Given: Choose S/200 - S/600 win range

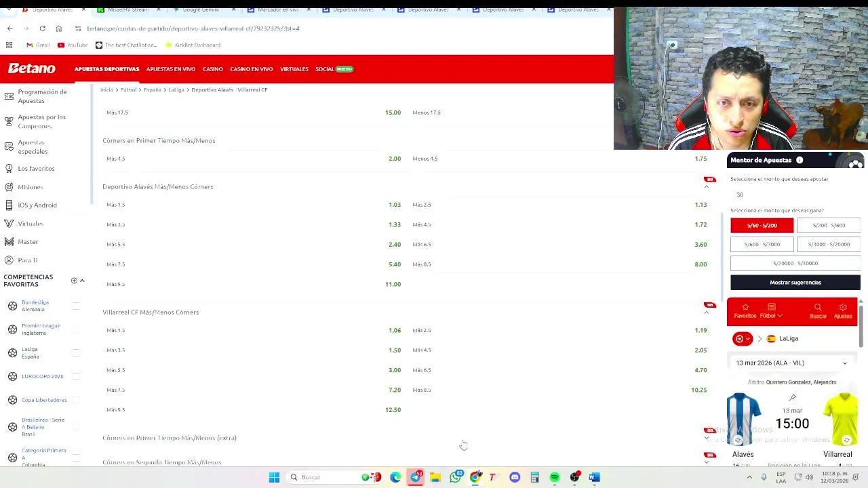Looking at the screenshot, I should pyautogui.click(x=829, y=226).
